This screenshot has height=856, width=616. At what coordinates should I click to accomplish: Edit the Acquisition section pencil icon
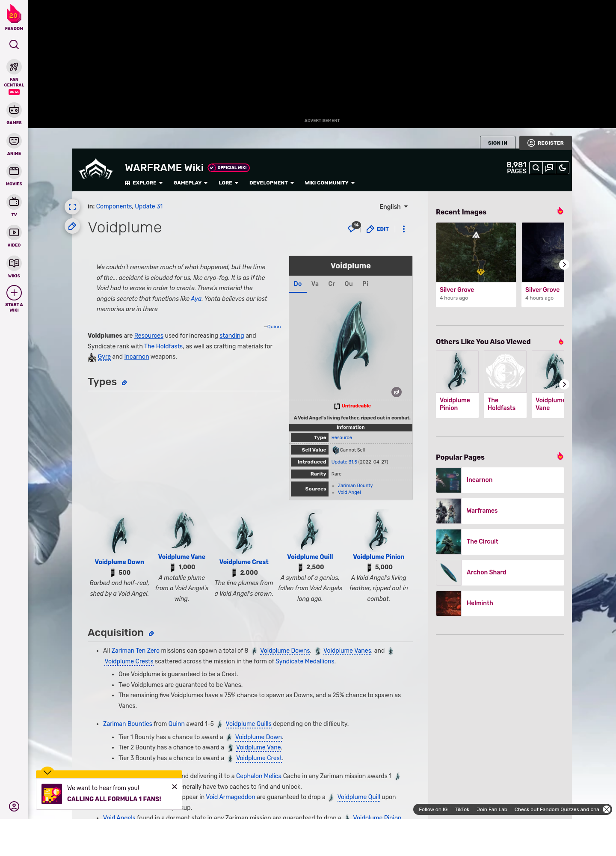click(x=151, y=633)
